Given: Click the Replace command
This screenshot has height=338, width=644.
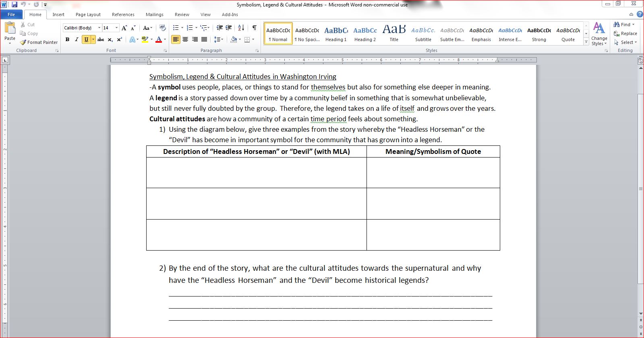Looking at the screenshot, I should 625,33.
